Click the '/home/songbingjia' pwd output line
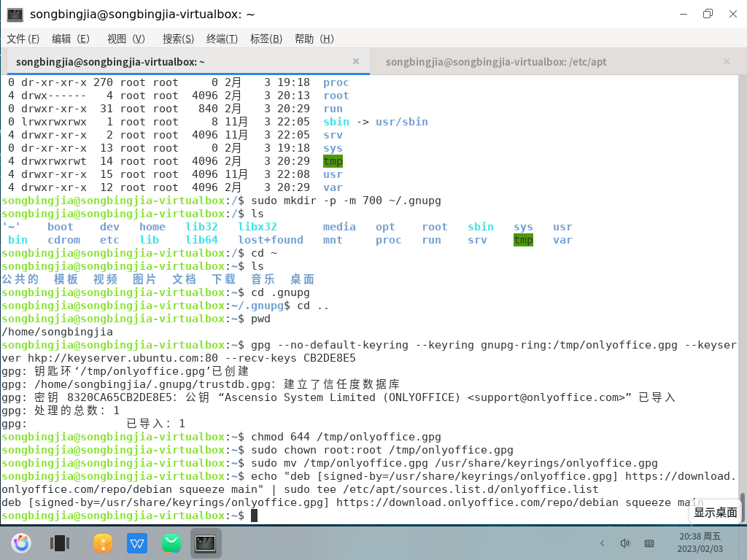The height and width of the screenshot is (560, 747). pos(57,332)
